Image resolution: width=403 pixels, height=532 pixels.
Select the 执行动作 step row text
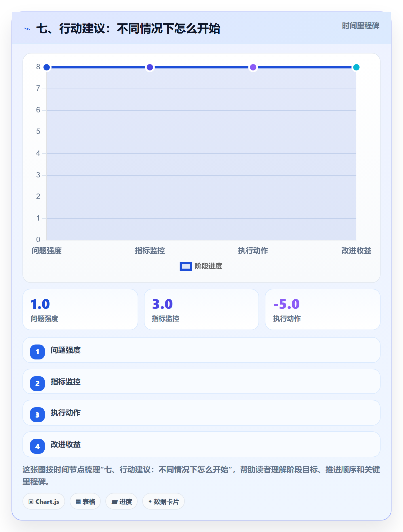66,413
